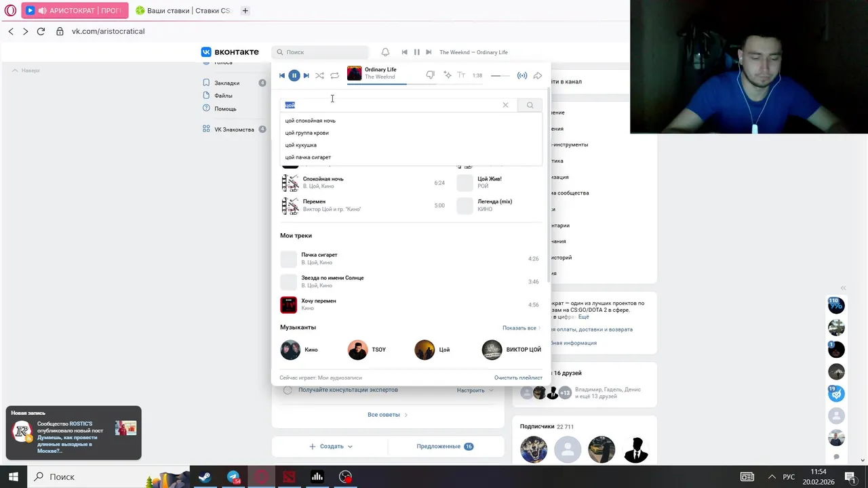Choose suggestion 'цой группа крови'

click(x=307, y=133)
